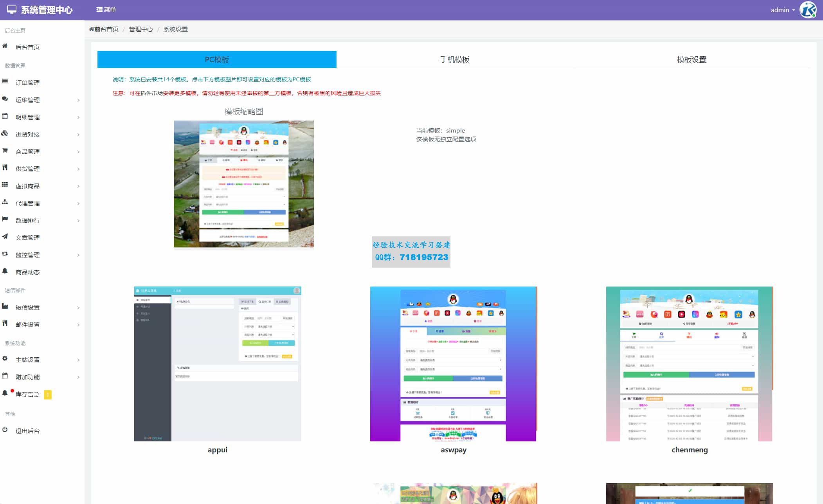The height and width of the screenshot is (504, 823).
Task: Click the flag icon beside 数据排行
Action: [x=5, y=220]
